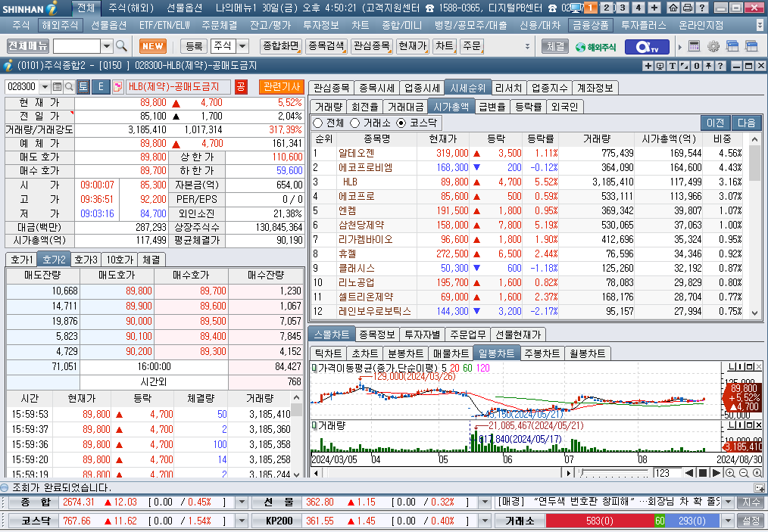The height and width of the screenshot is (532, 768).
Task: Click the auto-fit A magnifier chart icon
Action: pyautogui.click(x=757, y=473)
